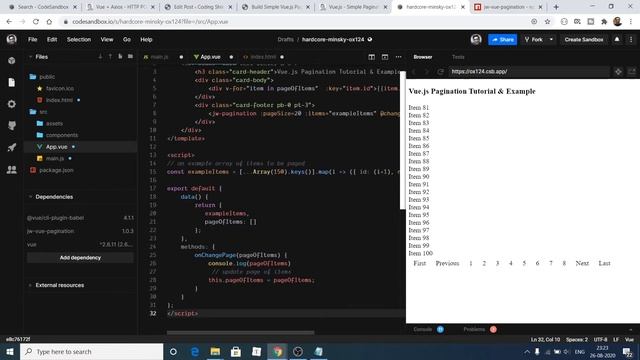The width and height of the screenshot is (640, 360).
Task: Open the View menu
Action: (107, 40)
